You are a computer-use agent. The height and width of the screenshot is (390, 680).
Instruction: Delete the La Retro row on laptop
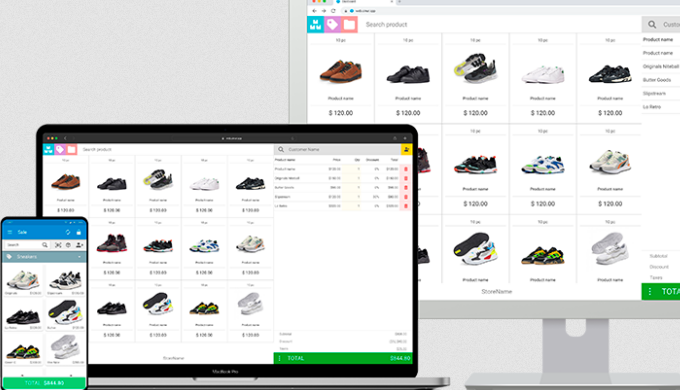(406, 206)
